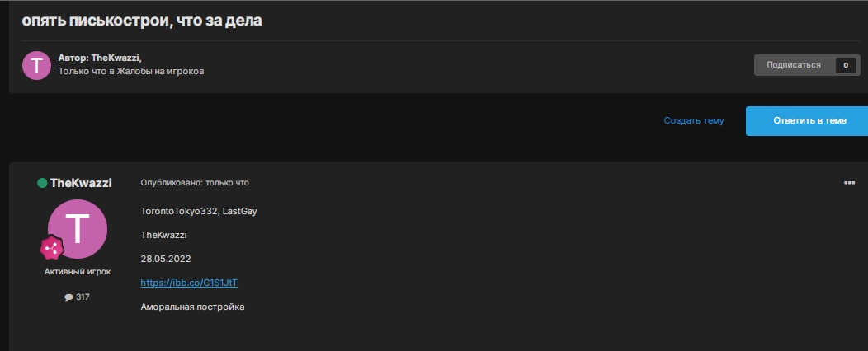
Task: Click the small author avatar in header
Action: [x=37, y=65]
